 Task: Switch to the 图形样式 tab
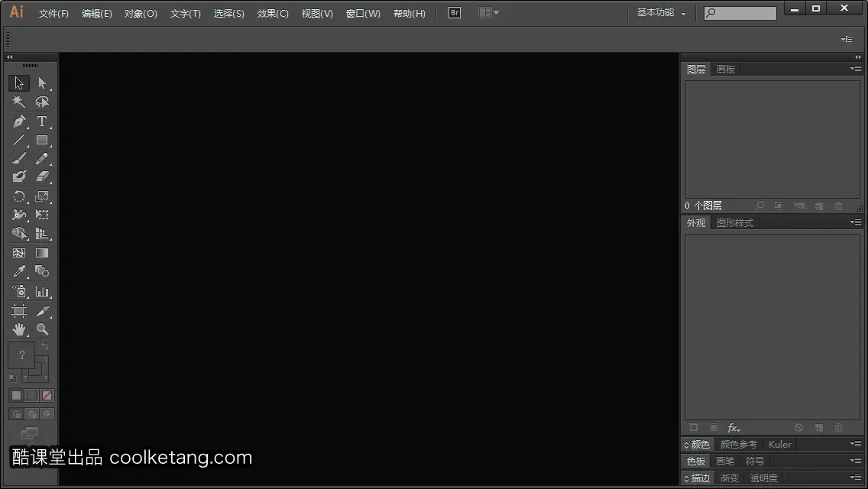coord(735,222)
